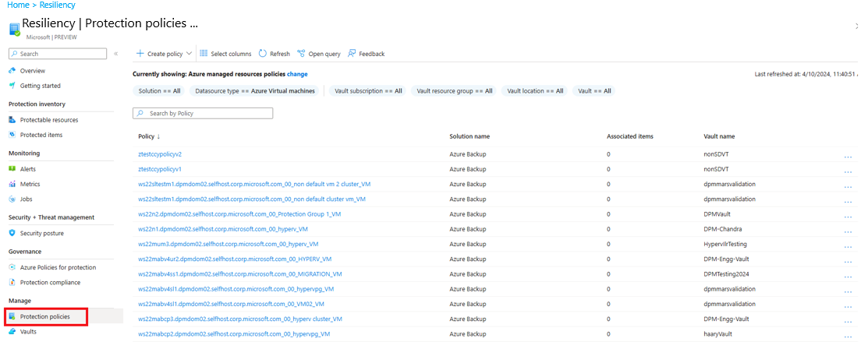The height and width of the screenshot is (342, 868).
Task: Open the non default vm 2 cluster_VM policy
Action: 255,184
